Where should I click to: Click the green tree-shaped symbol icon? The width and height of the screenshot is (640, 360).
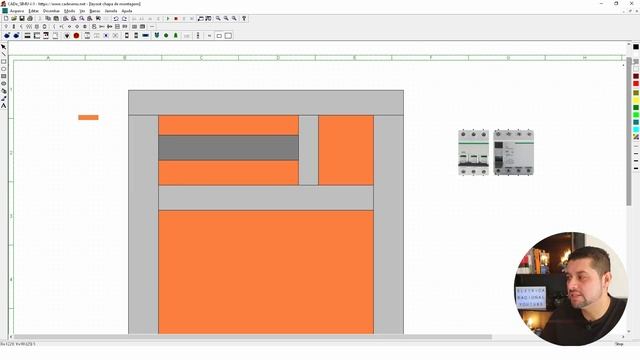click(176, 36)
